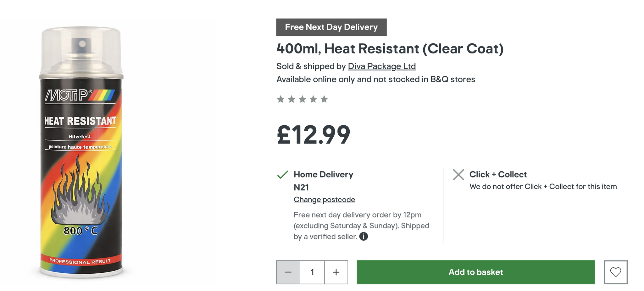The image size is (644, 291).
Task: Click the product title Heat Resistant Clear Coat
Action: click(390, 49)
